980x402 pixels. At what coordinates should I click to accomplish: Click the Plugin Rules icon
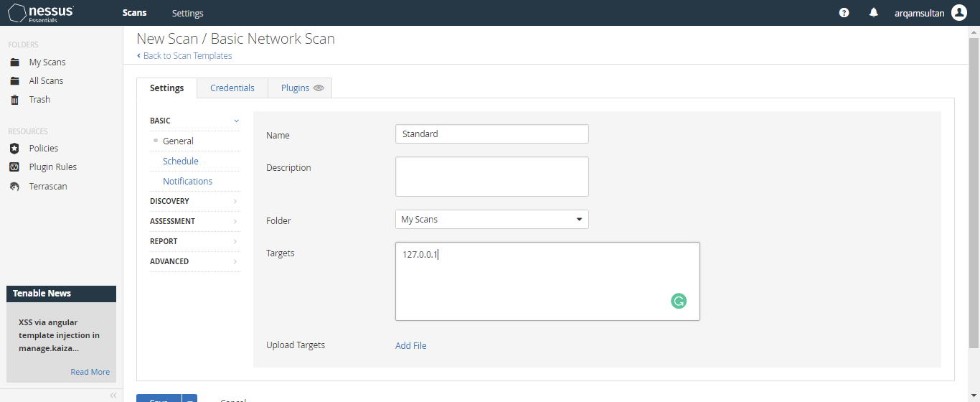point(14,167)
